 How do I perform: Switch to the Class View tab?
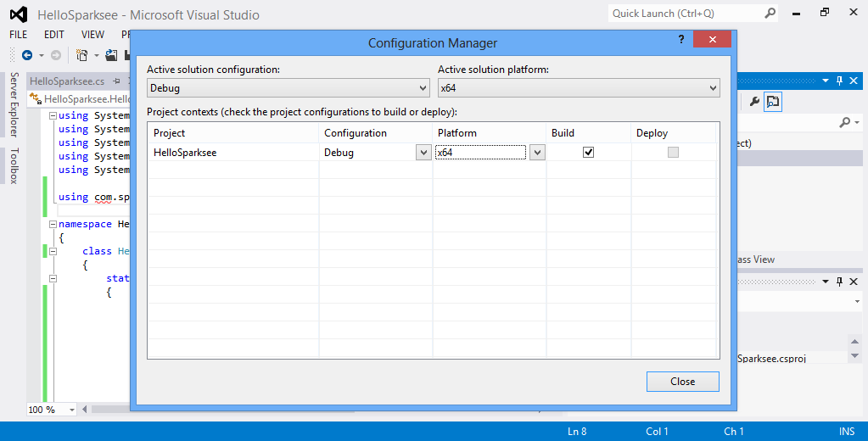[x=756, y=260]
